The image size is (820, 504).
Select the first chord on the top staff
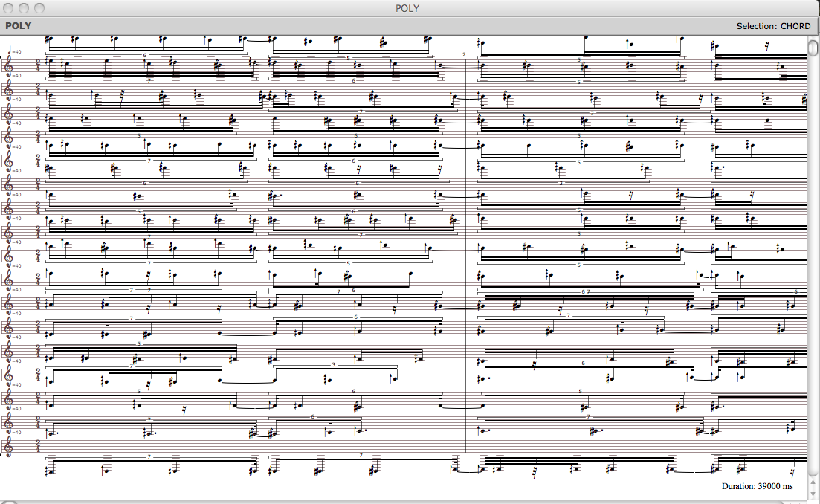(x=49, y=62)
